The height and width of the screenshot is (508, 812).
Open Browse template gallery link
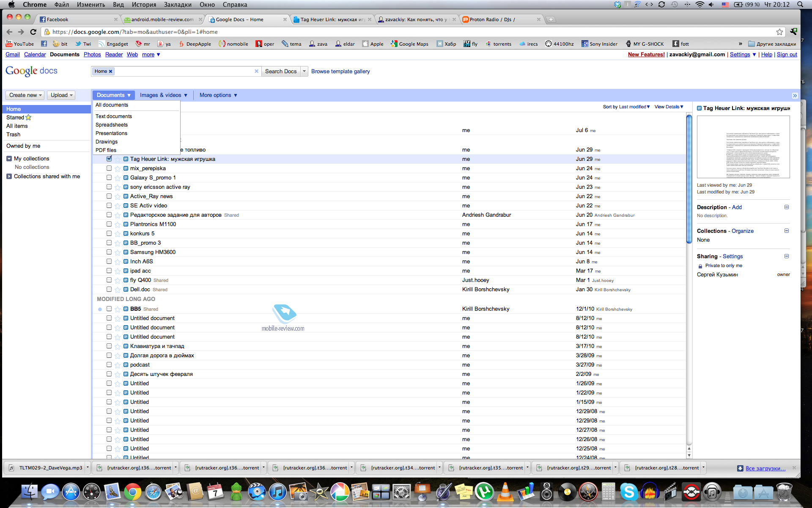[340, 71]
